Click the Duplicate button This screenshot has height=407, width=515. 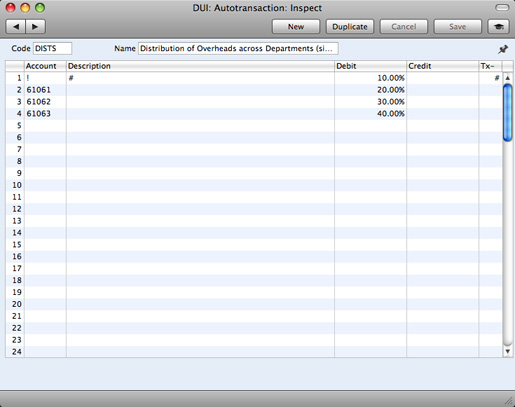350,27
